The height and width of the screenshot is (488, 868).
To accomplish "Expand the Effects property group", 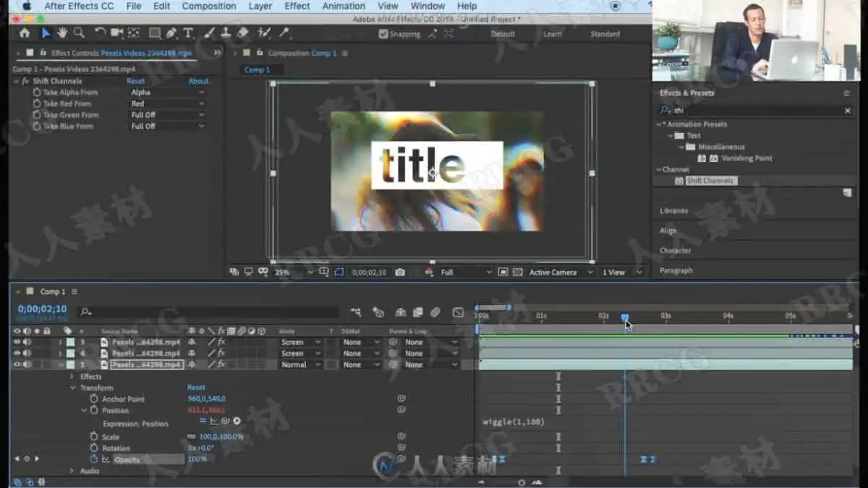I will 72,377.
